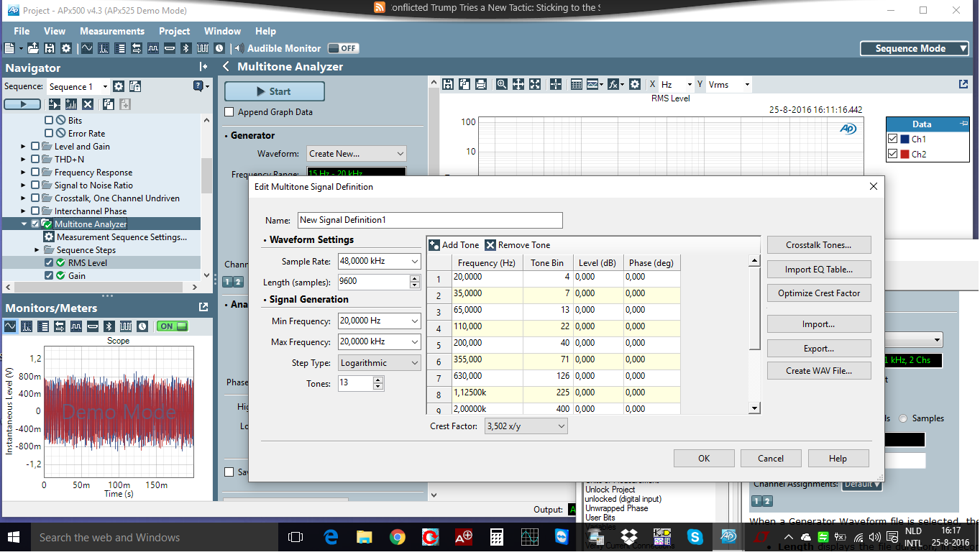Toggle Ch1 data checkbox in legend
Viewport: 980px width, 560px height.
coord(892,139)
